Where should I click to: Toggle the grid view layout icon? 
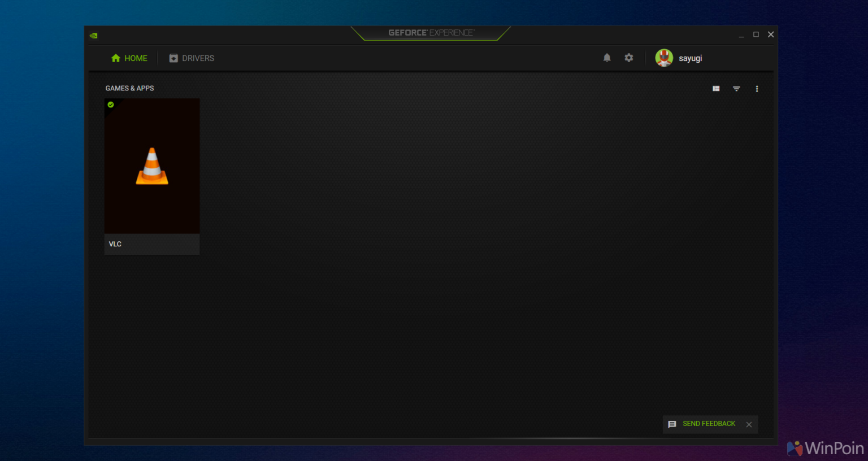715,89
